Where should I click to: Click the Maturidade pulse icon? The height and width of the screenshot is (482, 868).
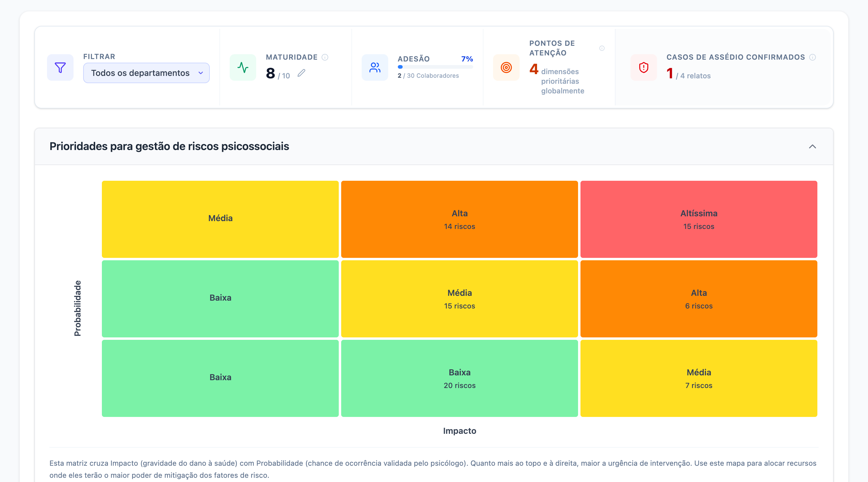tap(243, 67)
